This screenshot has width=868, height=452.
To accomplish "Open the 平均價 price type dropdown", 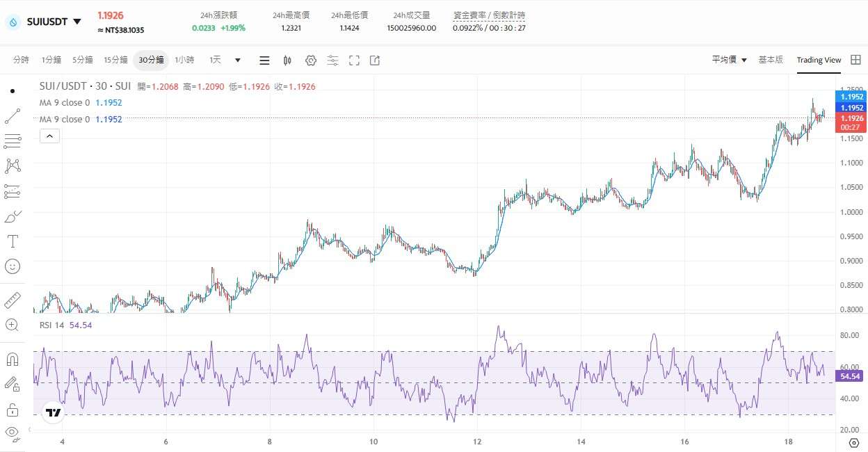I will point(729,60).
